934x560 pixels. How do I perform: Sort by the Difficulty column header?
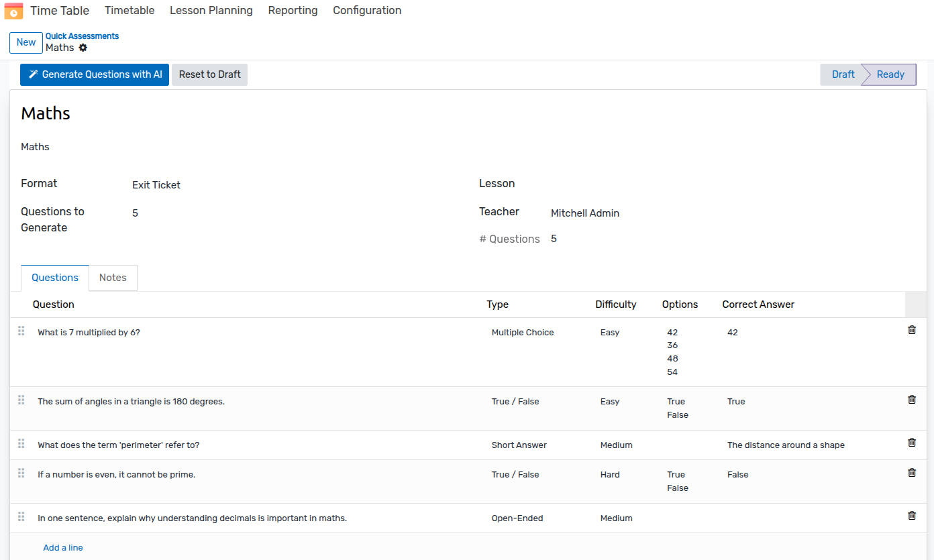tap(616, 304)
